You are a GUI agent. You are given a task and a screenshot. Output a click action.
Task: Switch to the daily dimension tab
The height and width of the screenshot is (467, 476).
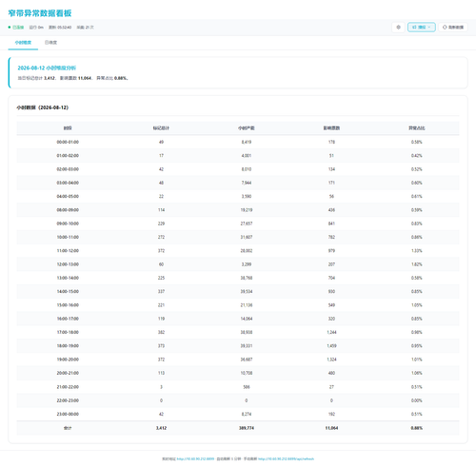coord(50,43)
